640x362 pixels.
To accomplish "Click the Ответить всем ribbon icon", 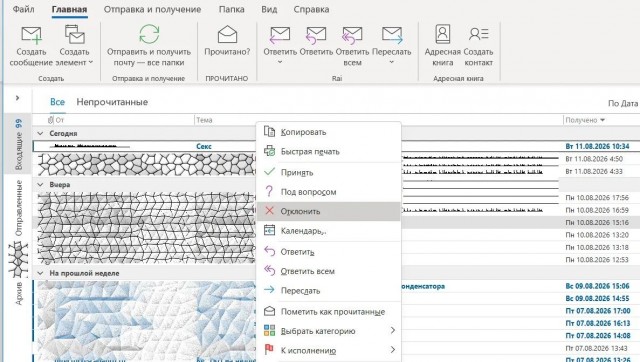I will (x=352, y=35).
